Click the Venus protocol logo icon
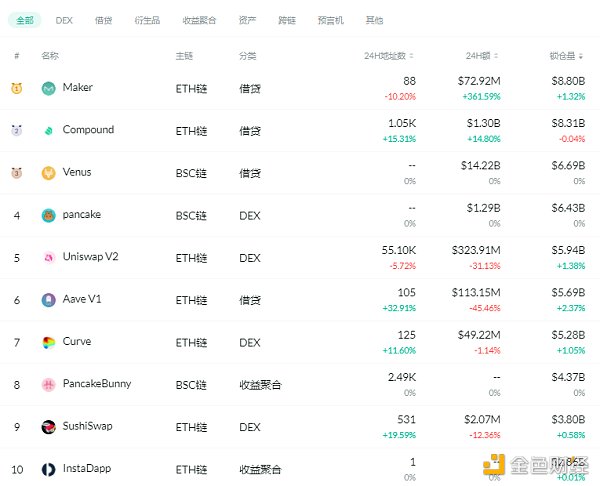The width and height of the screenshot is (600, 486). [x=48, y=173]
